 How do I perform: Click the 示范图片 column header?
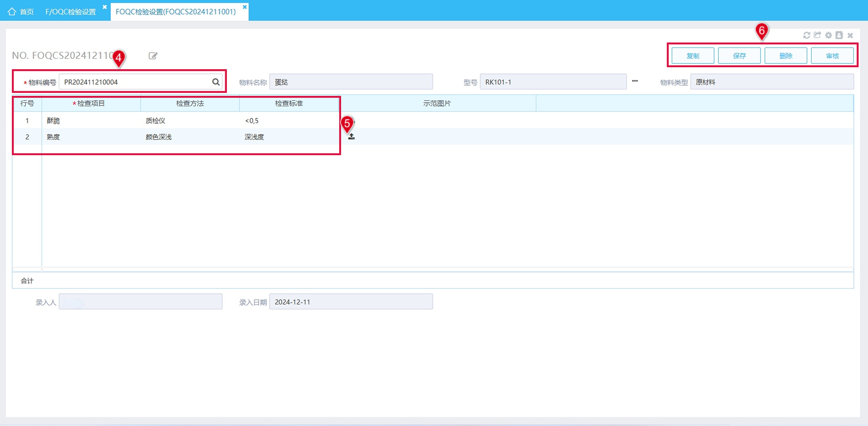437,103
